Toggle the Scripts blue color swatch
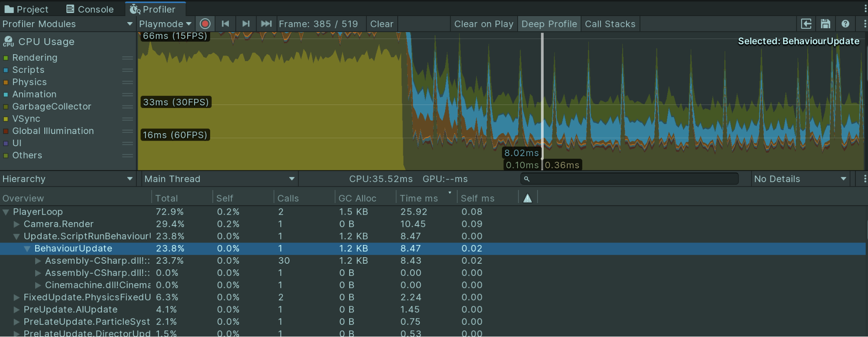 pyautogui.click(x=6, y=70)
